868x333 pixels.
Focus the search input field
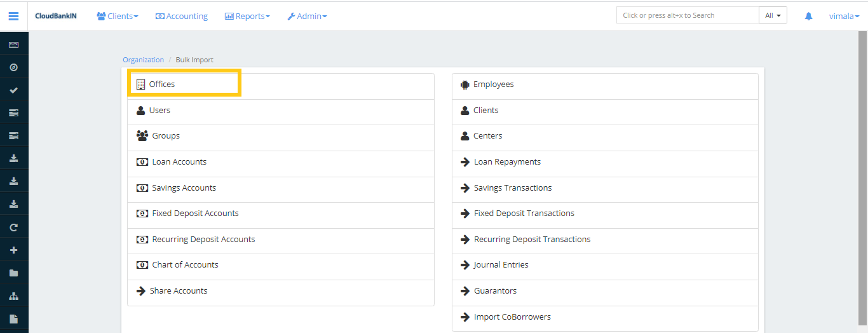point(687,15)
